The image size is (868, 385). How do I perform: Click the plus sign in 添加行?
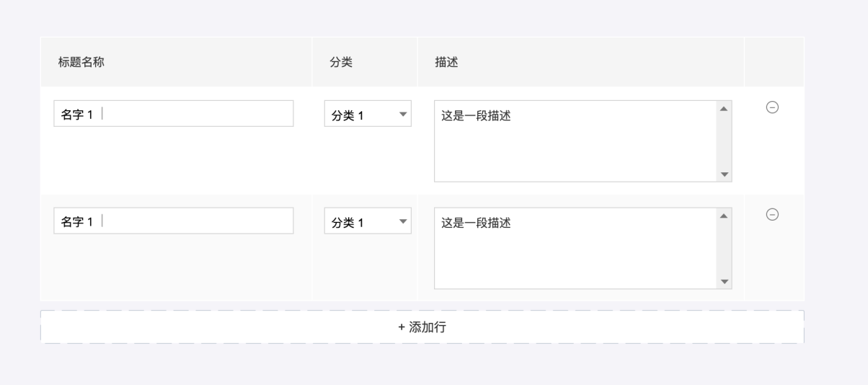pyautogui.click(x=402, y=327)
